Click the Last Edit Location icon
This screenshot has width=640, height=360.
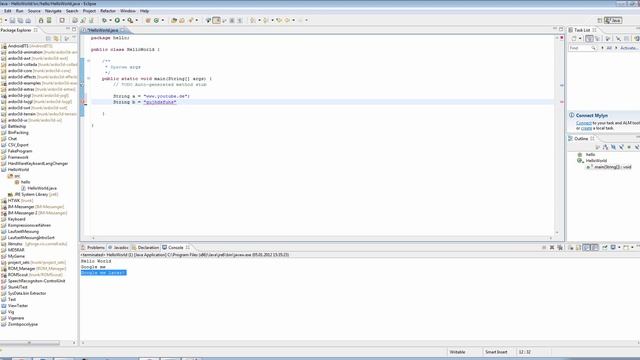click(279, 20)
